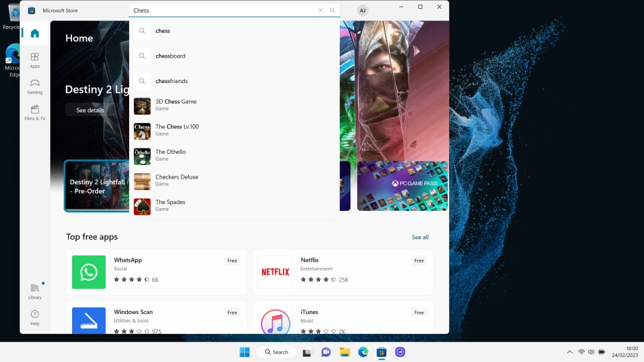Screen dimensions: 644x362
Task: Select the 'chessfriends' search suggestion
Action: (234, 81)
